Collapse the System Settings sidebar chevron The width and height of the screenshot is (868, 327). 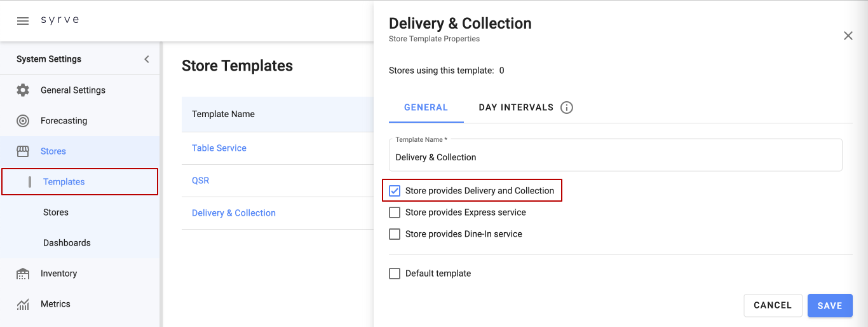147,59
